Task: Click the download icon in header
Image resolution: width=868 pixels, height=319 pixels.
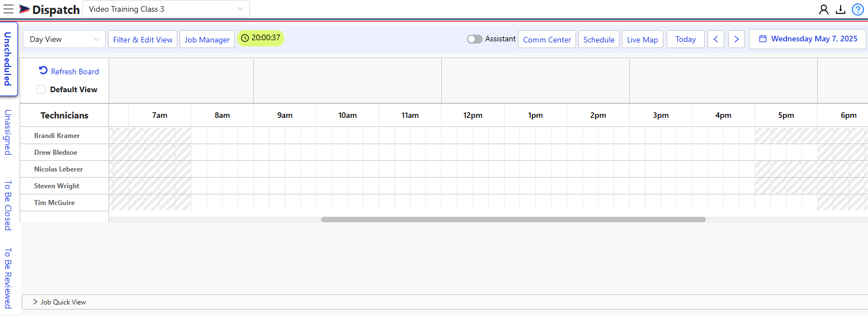Action: tap(840, 9)
